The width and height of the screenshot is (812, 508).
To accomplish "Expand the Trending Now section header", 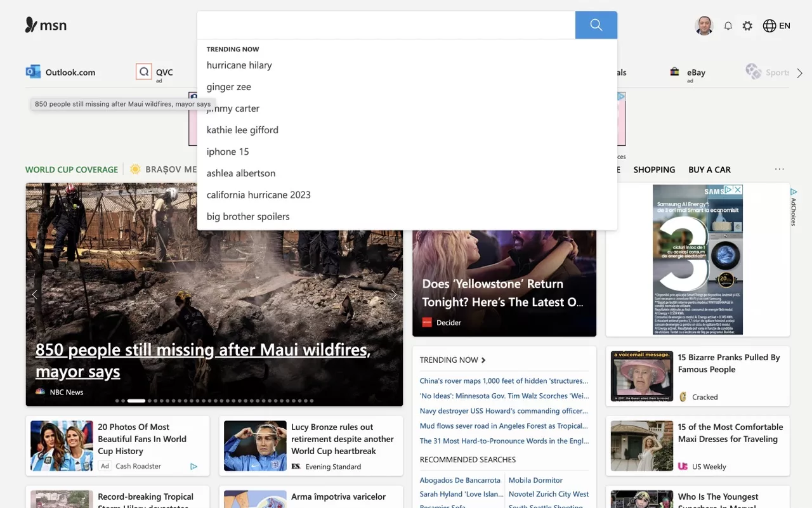I will point(452,360).
